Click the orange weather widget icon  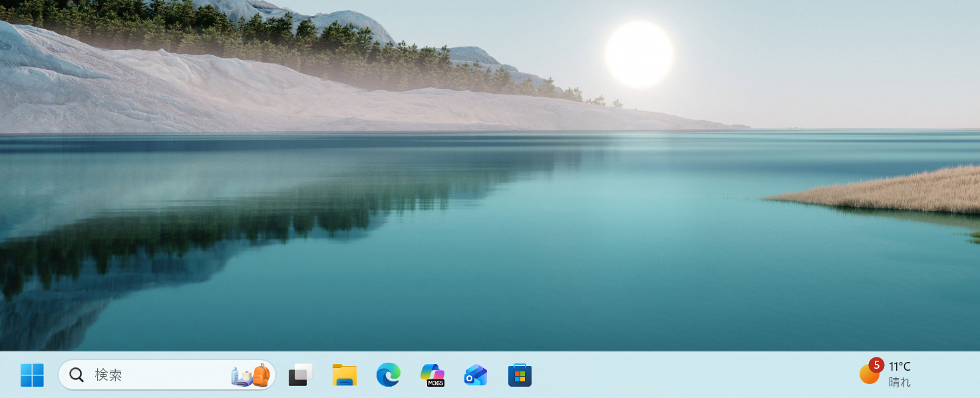(868, 375)
